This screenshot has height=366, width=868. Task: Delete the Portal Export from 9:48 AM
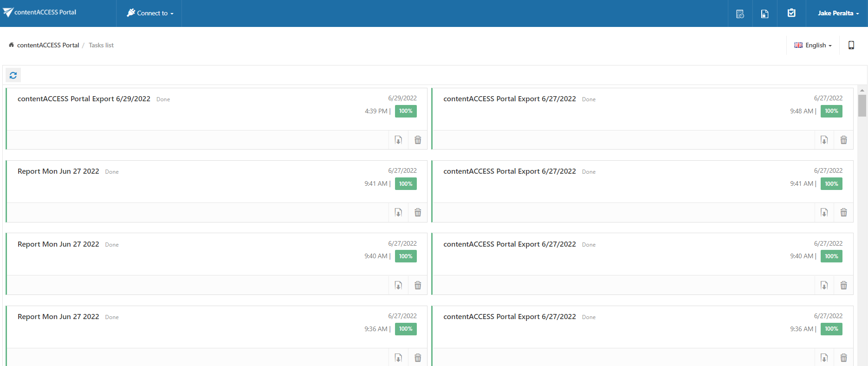pyautogui.click(x=843, y=140)
